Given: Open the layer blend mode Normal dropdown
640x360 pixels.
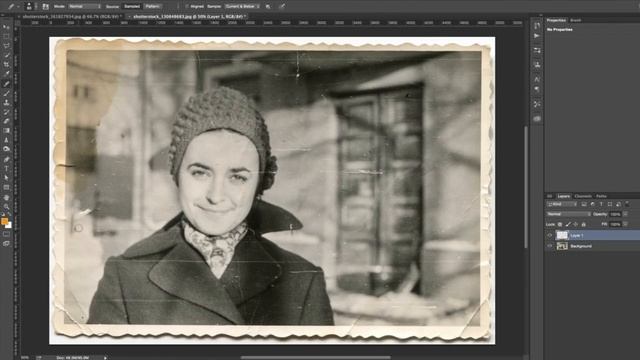Looking at the screenshot, I should 569,214.
